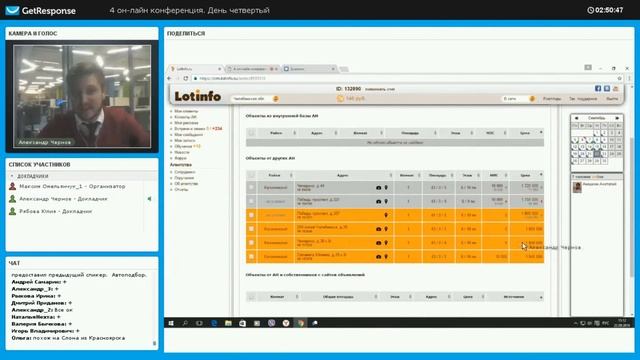
Task: Collapse the Докладчики group in participants list
Action: point(12,176)
